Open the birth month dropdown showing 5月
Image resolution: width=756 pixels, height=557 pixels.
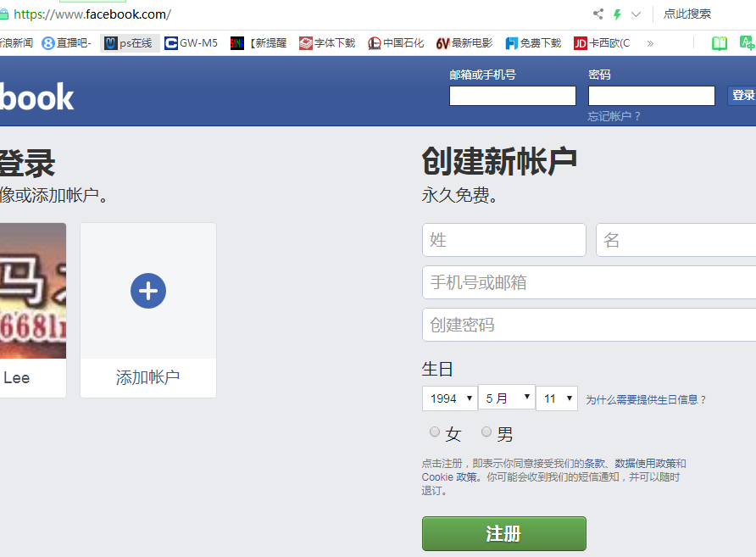506,398
